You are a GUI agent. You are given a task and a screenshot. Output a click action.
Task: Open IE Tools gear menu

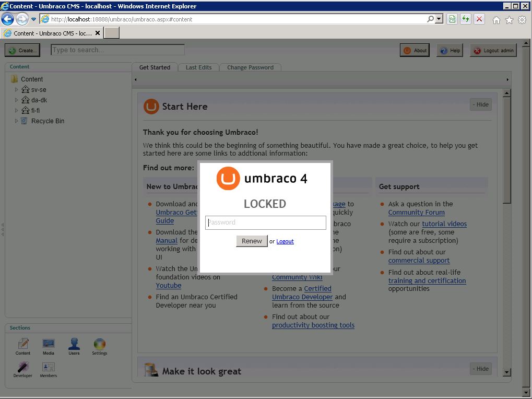(x=522, y=20)
